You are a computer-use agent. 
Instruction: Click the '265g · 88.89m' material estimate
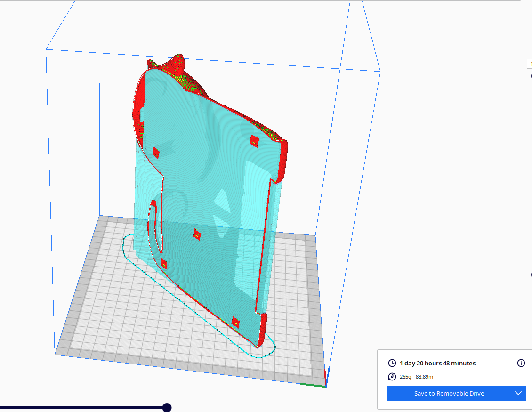(x=416, y=377)
